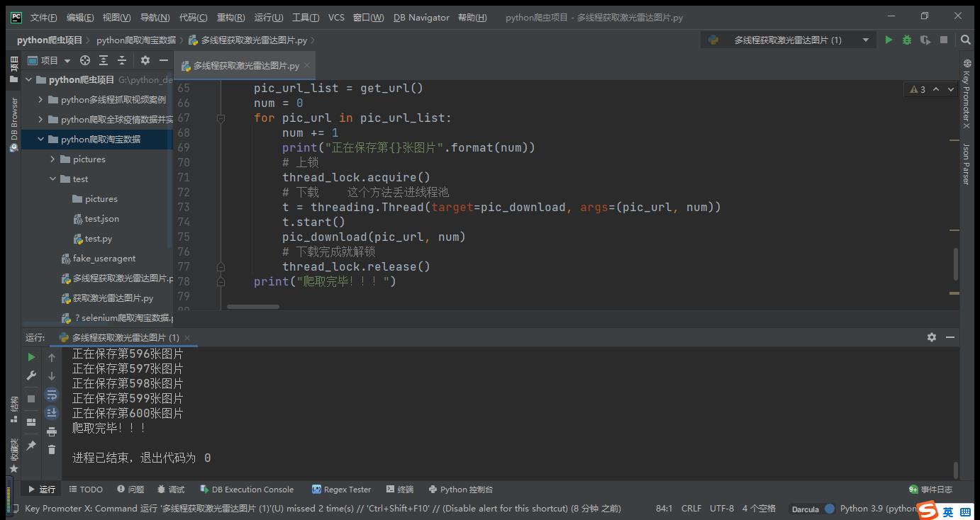Image resolution: width=980 pixels, height=520 pixels.
Task: Toggle scroll to end in Run console
Action: 52,413
